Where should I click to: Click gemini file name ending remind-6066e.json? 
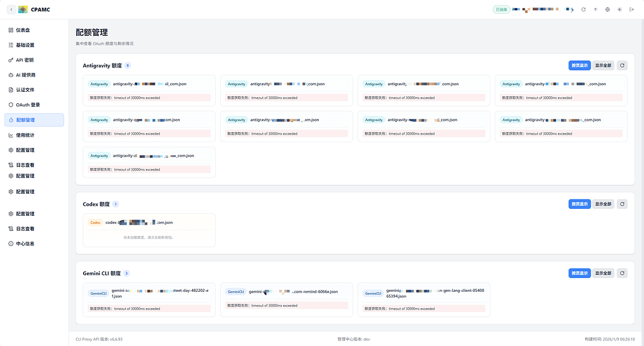pyautogui.click(x=293, y=292)
